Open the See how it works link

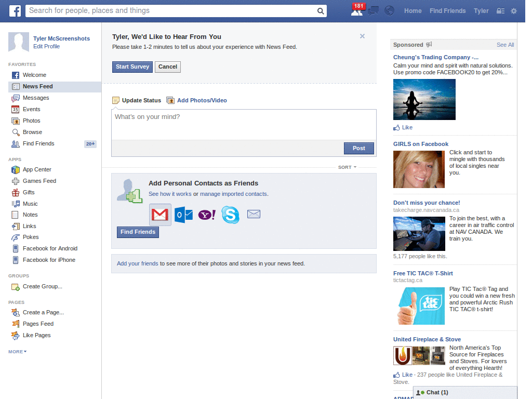[170, 194]
